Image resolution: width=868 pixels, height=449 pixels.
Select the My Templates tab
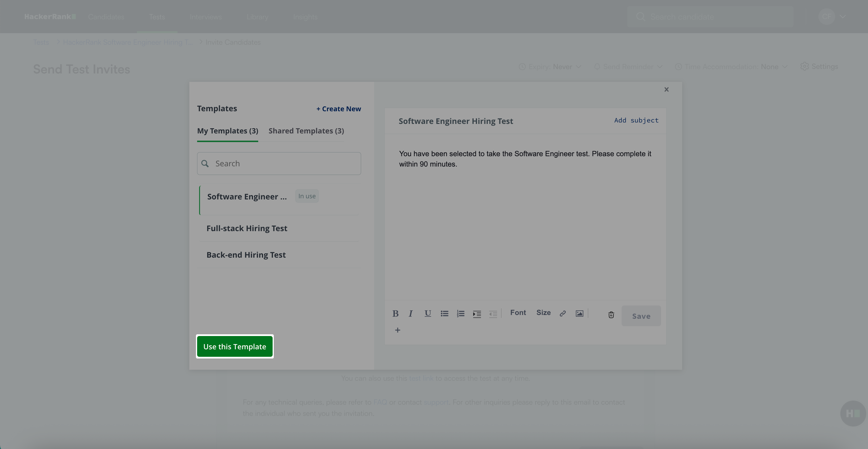(x=227, y=131)
